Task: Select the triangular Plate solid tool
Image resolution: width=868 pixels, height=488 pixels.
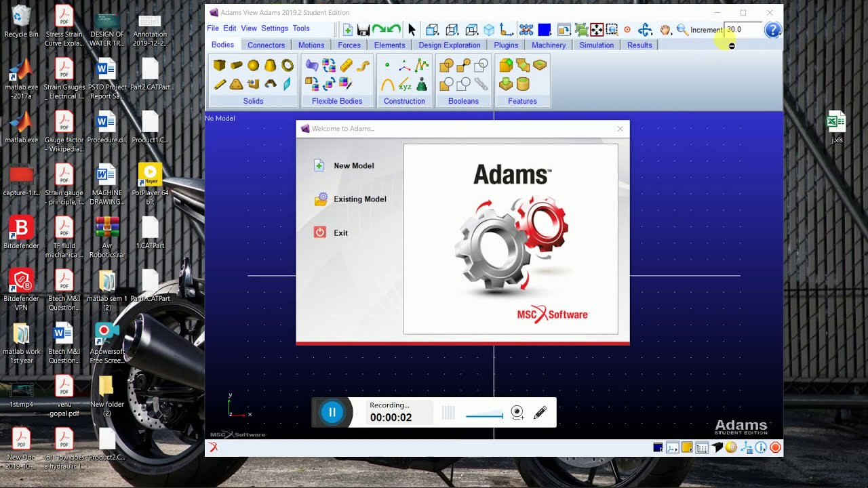Action: [x=236, y=84]
